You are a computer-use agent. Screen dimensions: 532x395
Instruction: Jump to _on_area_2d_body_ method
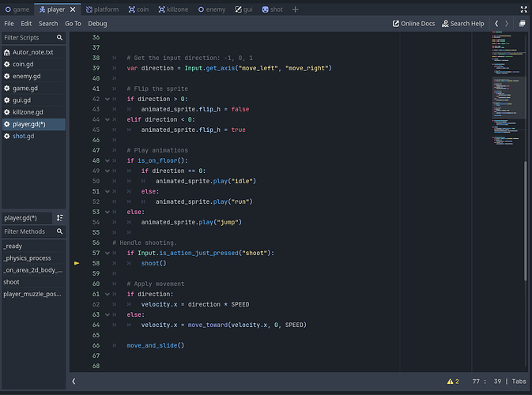tap(33, 270)
